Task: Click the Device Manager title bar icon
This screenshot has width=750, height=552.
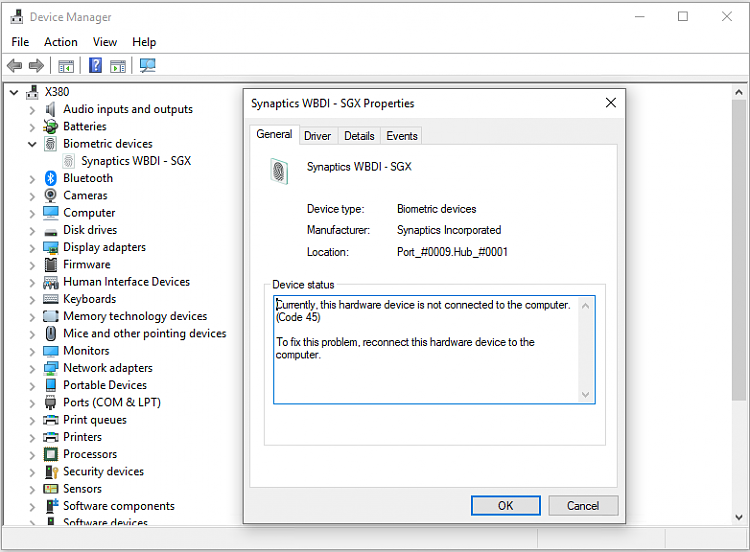Action: coord(17,17)
